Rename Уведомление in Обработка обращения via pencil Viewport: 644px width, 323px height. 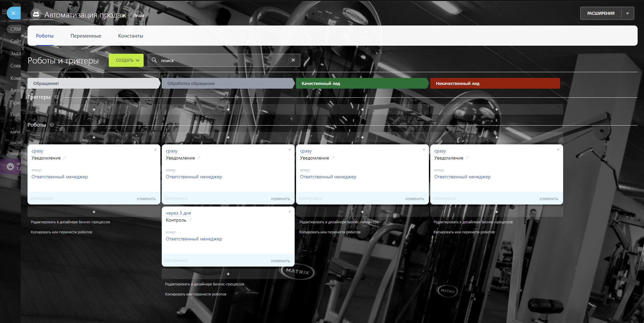pyautogui.click(x=199, y=158)
